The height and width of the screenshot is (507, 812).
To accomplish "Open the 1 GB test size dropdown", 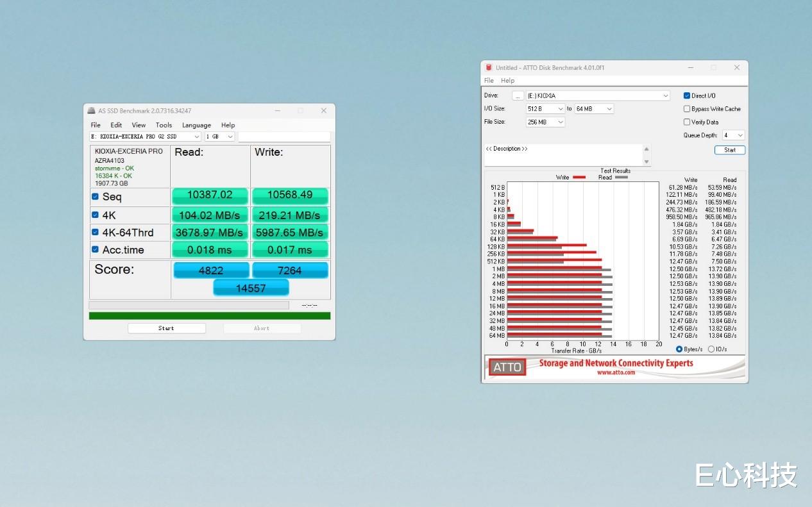I will (220, 137).
